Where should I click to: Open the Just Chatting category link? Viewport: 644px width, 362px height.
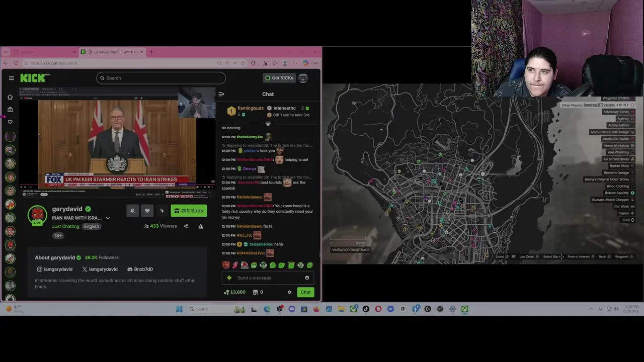[65, 226]
